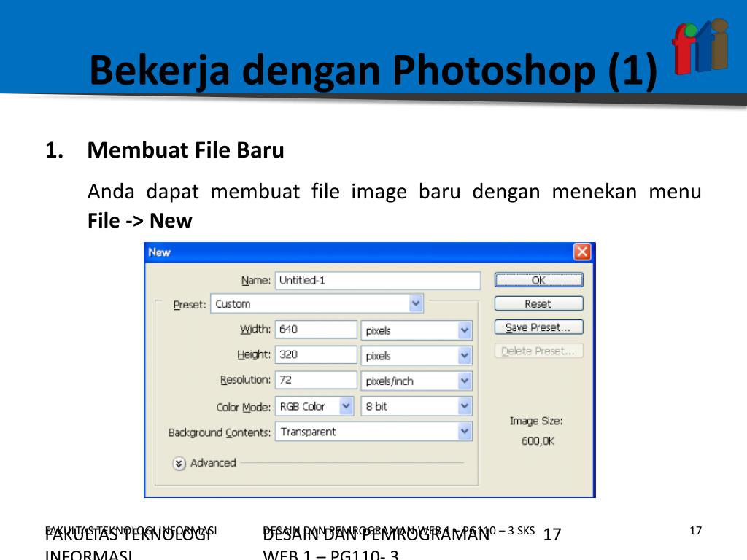The height and width of the screenshot is (560, 747).
Task: Click the Bekerja dengan Photoshop (1) title
Action: [x=373, y=71]
